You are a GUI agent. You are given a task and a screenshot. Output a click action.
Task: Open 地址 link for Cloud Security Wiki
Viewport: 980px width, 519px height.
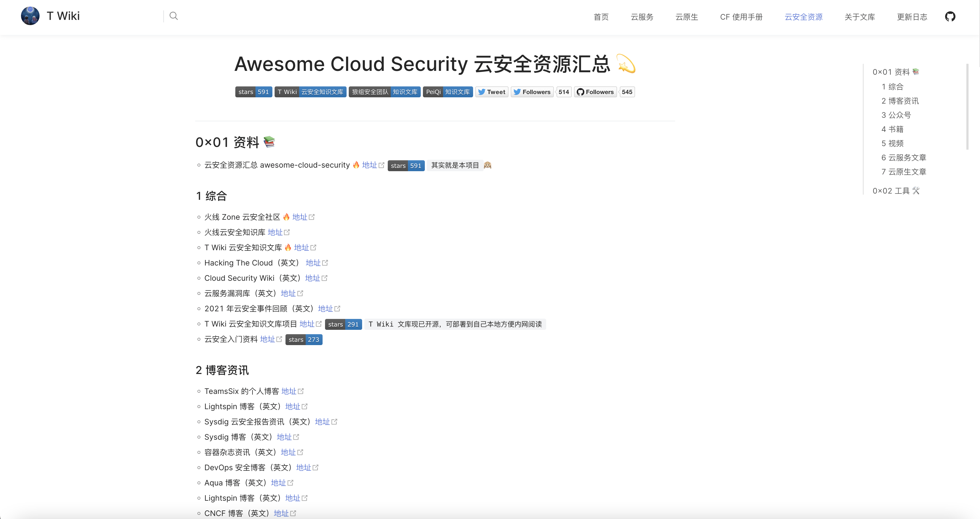316,278
